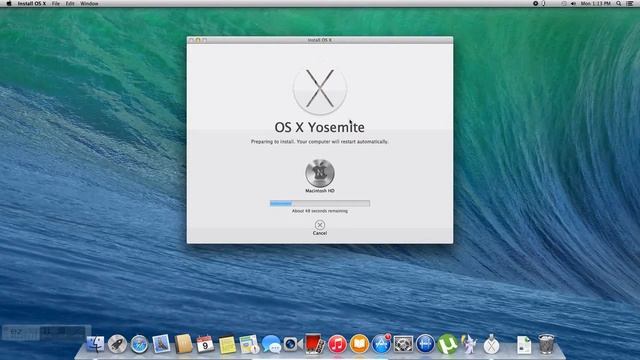Open Calendar showing 9 in Dock
The height and width of the screenshot is (360, 640).
point(205,344)
